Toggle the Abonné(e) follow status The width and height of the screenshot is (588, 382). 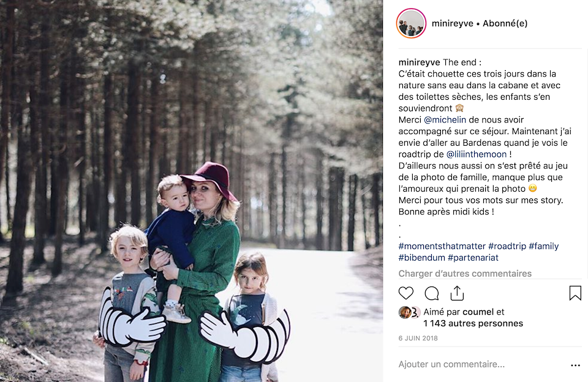click(505, 23)
